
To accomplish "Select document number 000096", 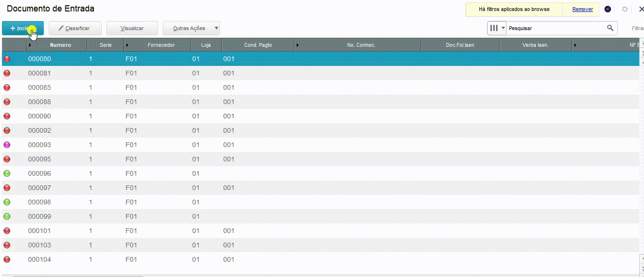I will [x=40, y=173].
